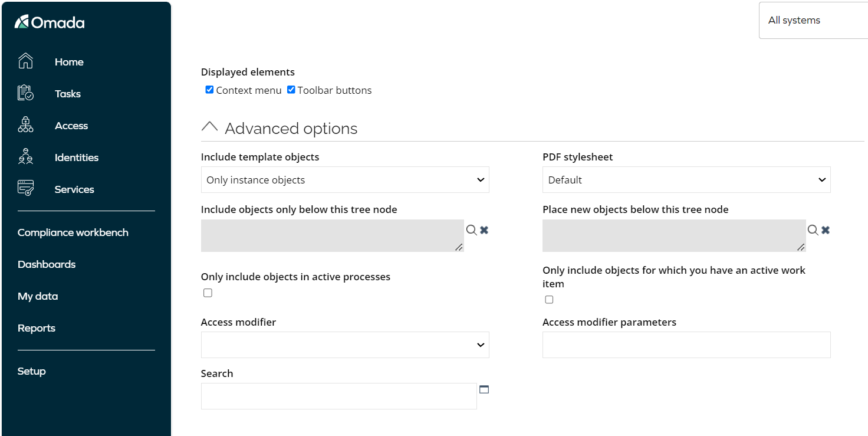Click the Access hierarchy icon
This screenshot has height=436, width=868.
click(25, 125)
